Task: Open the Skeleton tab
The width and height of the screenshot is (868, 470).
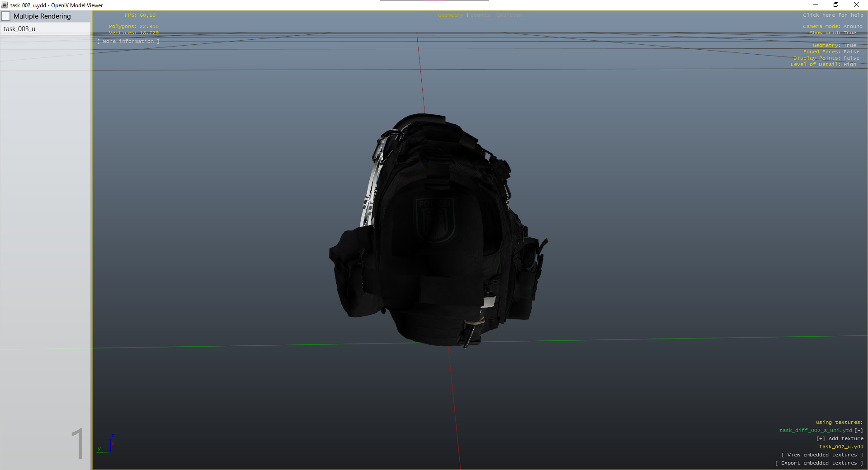Action: point(509,15)
